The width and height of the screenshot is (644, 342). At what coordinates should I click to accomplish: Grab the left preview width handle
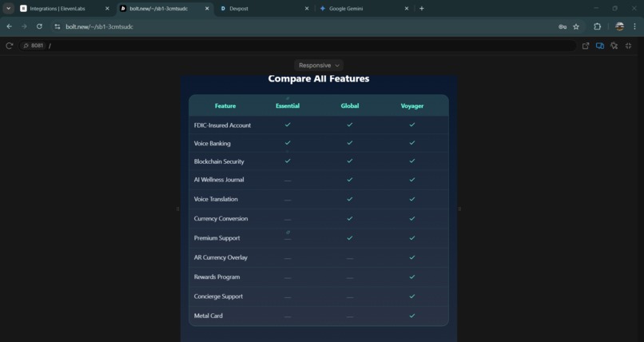[x=177, y=209]
